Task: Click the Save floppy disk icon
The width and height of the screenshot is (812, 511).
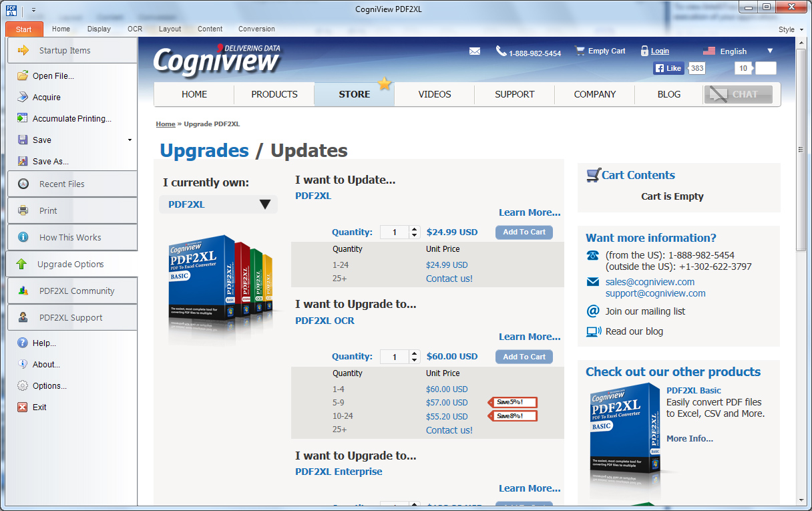Action: [x=23, y=140]
